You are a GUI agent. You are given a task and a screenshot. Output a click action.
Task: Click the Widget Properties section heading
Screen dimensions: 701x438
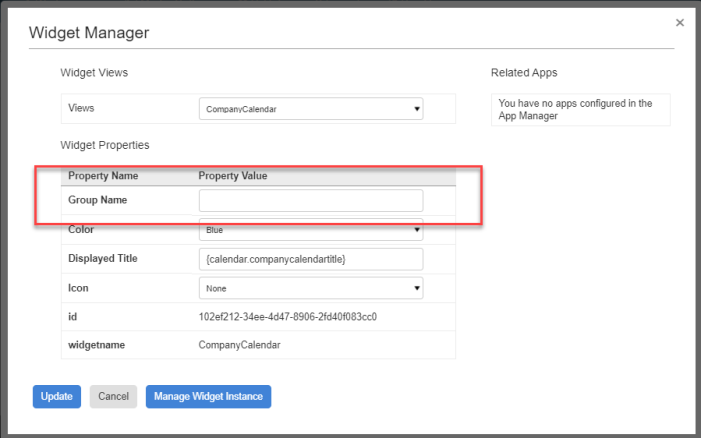point(105,145)
